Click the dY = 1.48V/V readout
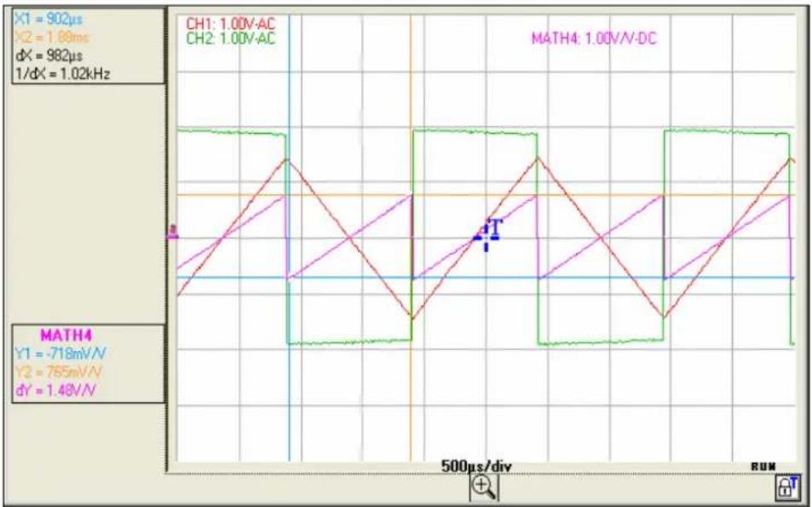812x507 pixels. (56, 390)
